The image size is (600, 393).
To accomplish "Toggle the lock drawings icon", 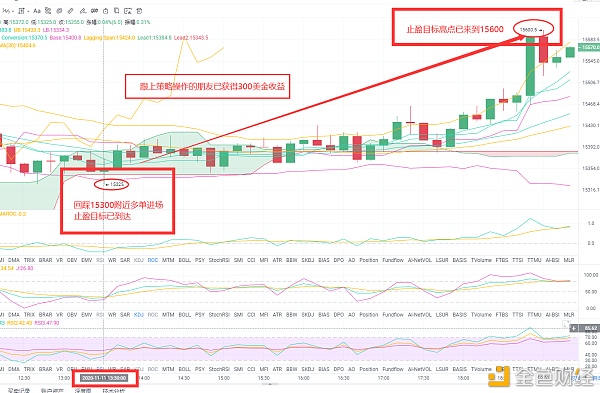I will 106,11.
